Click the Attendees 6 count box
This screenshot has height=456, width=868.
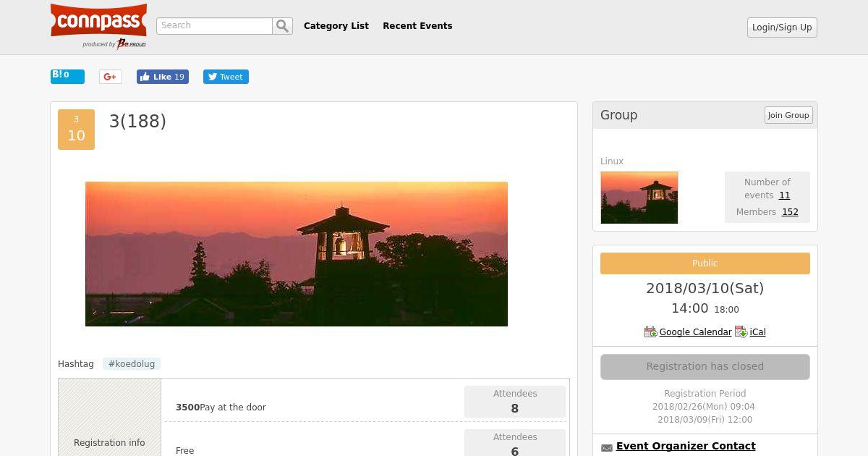pos(515,443)
